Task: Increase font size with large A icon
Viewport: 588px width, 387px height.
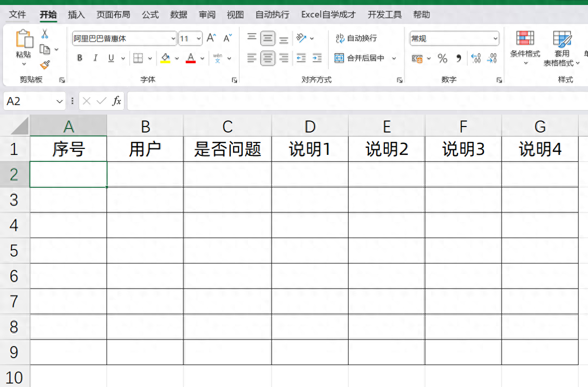Action: click(x=211, y=38)
